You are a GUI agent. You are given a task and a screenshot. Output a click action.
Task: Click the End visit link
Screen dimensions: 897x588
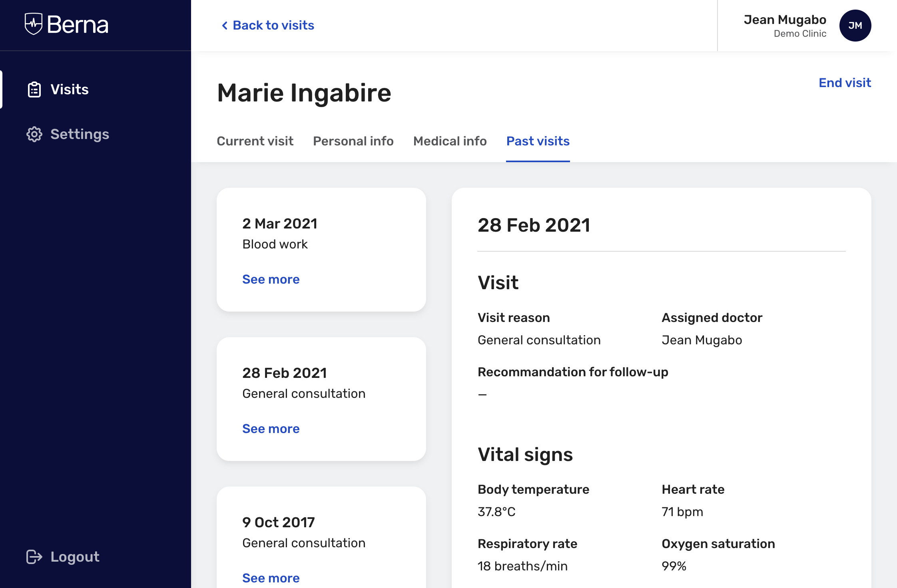click(x=845, y=83)
